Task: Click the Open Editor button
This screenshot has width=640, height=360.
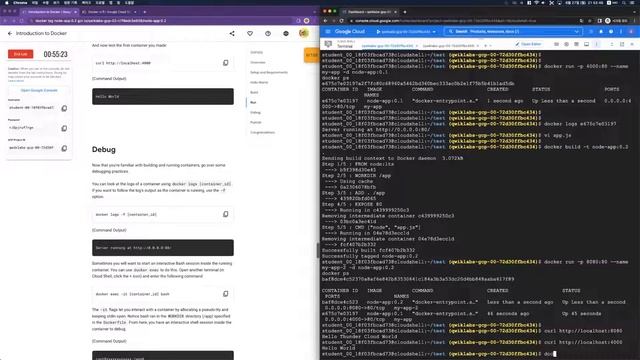Action: [528, 44]
